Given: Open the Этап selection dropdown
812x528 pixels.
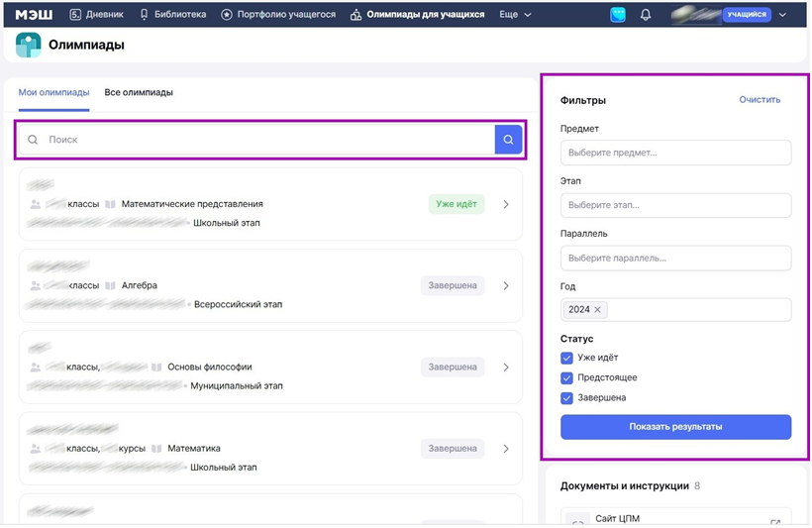Looking at the screenshot, I should (675, 205).
